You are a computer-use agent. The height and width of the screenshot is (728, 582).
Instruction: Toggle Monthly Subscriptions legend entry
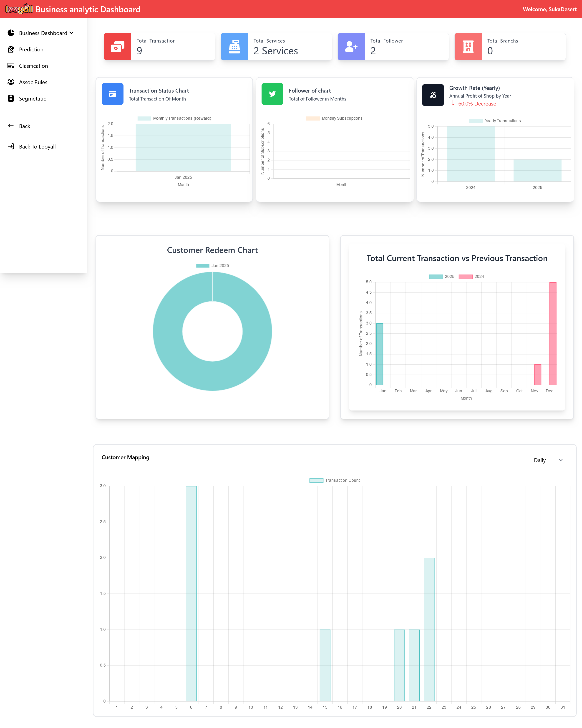334,118
